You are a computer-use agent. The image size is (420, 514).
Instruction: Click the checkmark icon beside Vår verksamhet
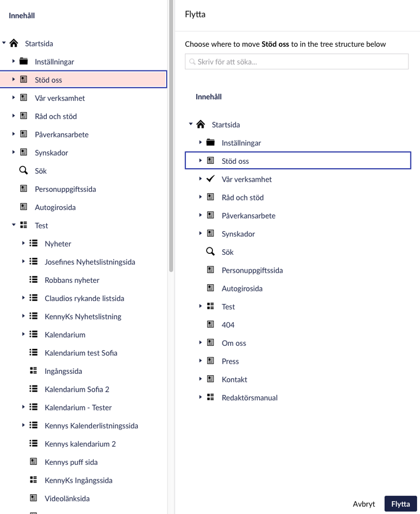[x=210, y=179]
